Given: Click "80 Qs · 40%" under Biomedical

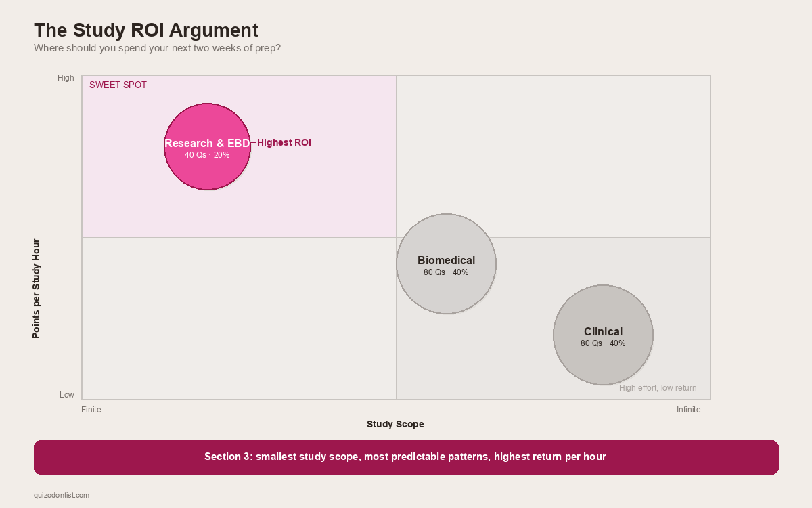Looking at the screenshot, I should (x=446, y=272).
